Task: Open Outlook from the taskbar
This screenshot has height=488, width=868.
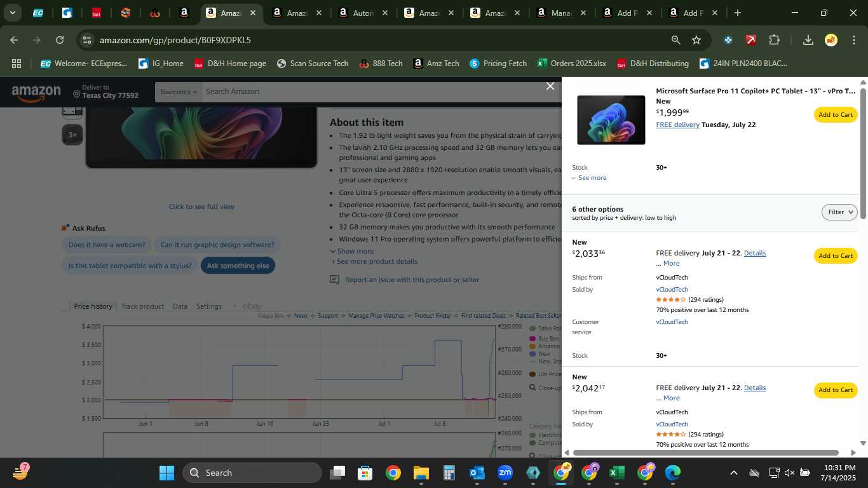Action: [x=477, y=473]
